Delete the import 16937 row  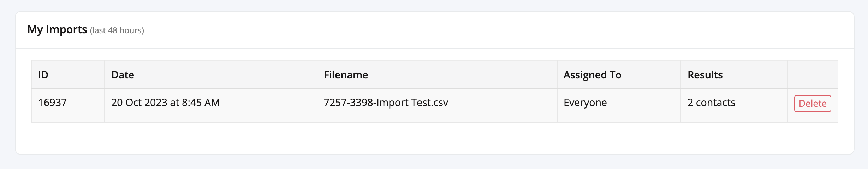(x=813, y=104)
